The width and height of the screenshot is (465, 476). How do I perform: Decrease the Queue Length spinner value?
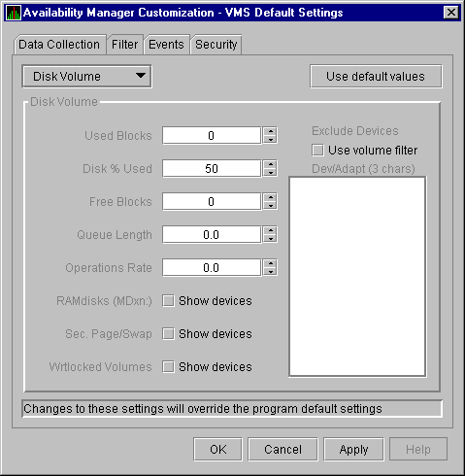[x=270, y=239]
